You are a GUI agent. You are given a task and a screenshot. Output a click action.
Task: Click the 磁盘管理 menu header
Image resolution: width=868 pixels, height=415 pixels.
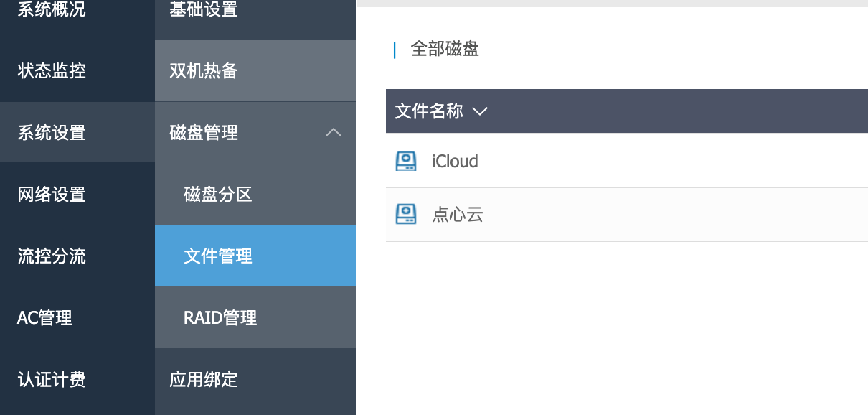[204, 133]
